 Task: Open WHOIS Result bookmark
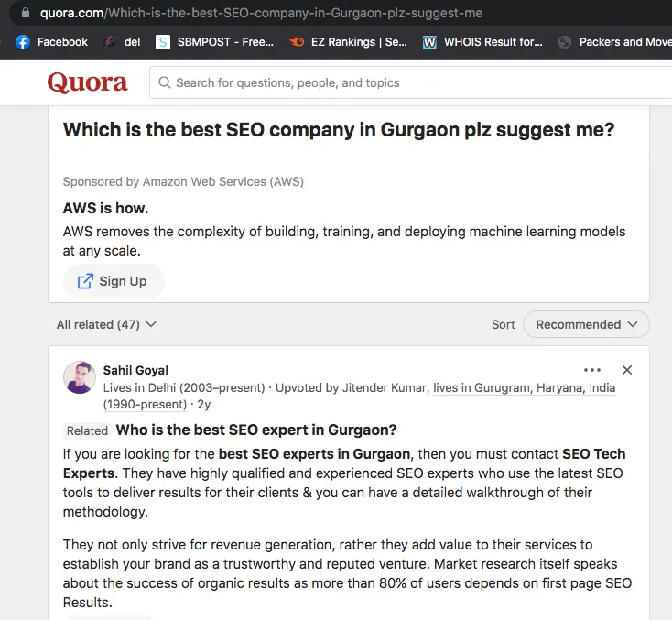(x=482, y=42)
